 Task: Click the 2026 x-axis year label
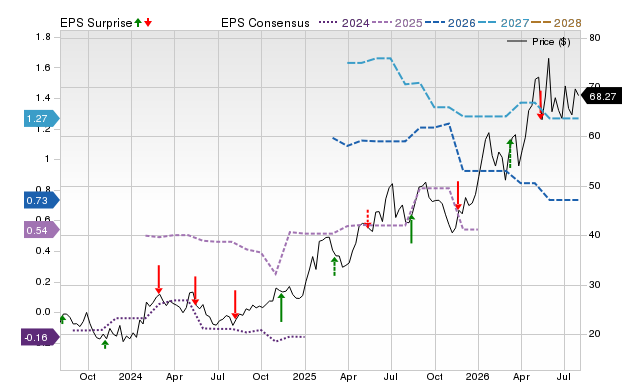478,376
